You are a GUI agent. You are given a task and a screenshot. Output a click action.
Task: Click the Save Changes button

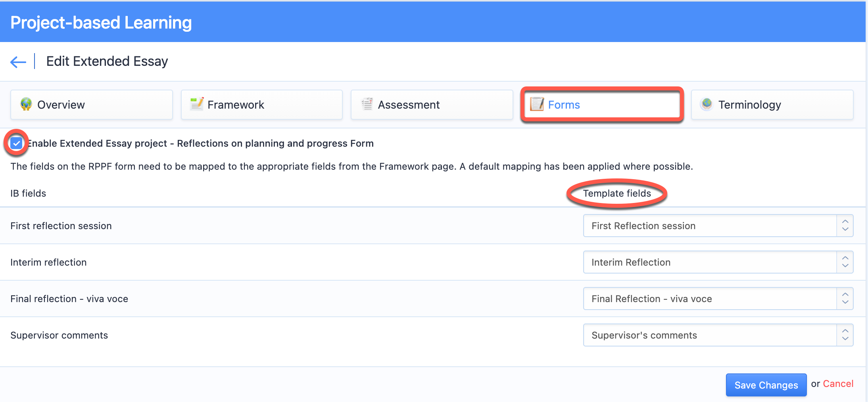[x=766, y=385]
